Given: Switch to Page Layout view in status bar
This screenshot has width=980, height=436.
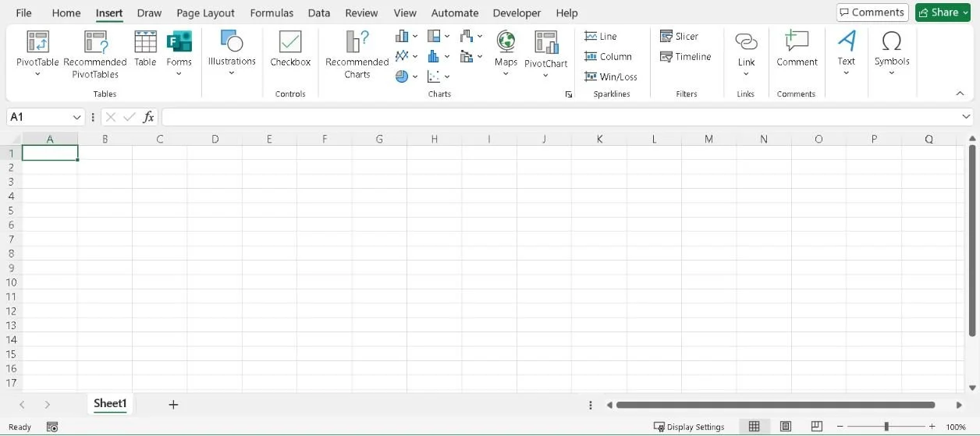Looking at the screenshot, I should [x=786, y=427].
